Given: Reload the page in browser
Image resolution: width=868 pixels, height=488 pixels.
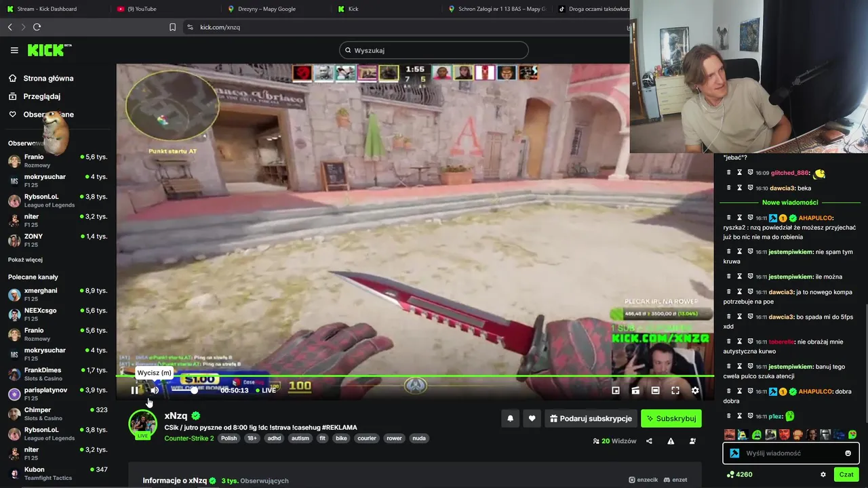Looking at the screenshot, I should click(37, 27).
